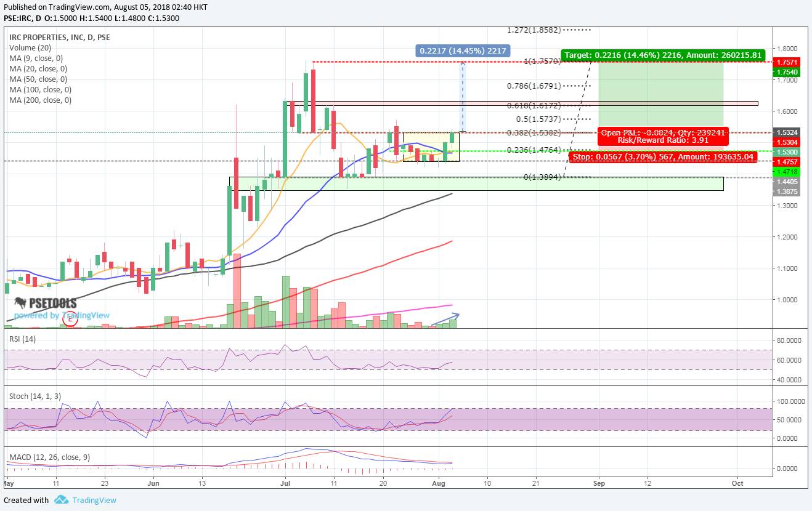This screenshot has height=511, width=812.
Task: Click the 'Sep' label on time axis
Action: click(599, 483)
